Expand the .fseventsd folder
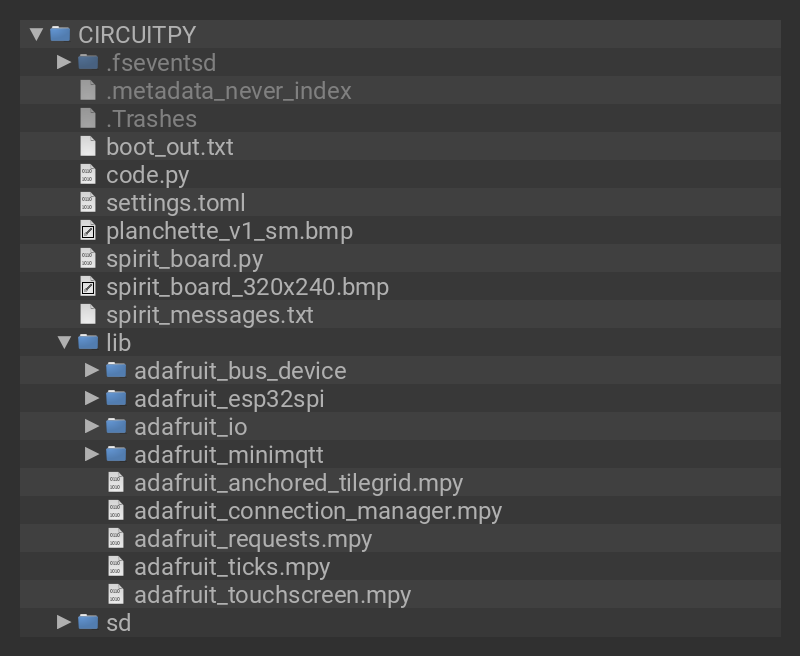 pyautogui.click(x=64, y=62)
